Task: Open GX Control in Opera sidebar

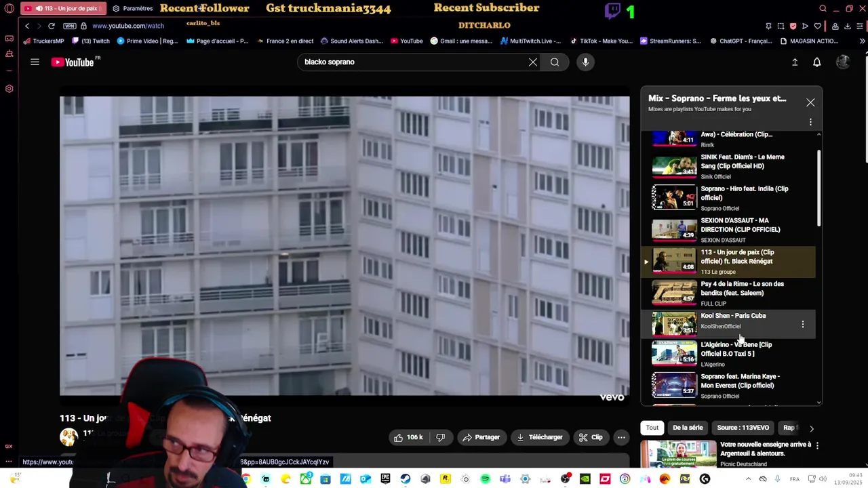Action: pyautogui.click(x=9, y=446)
